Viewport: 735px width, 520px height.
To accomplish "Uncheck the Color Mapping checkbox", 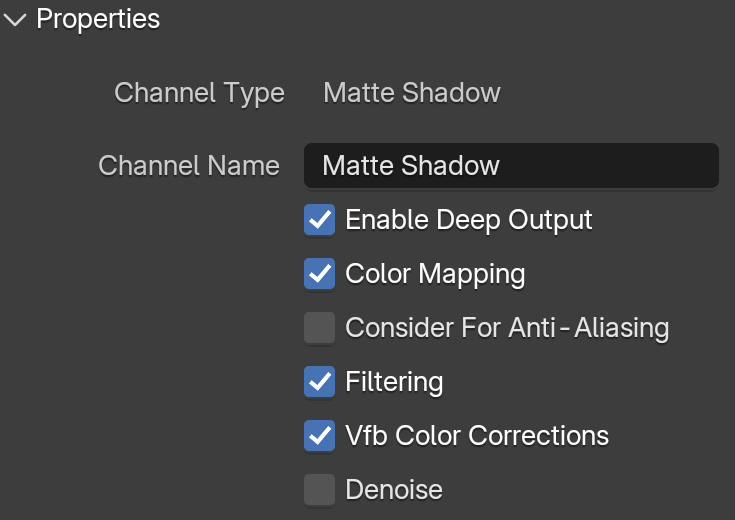I will 319,273.
